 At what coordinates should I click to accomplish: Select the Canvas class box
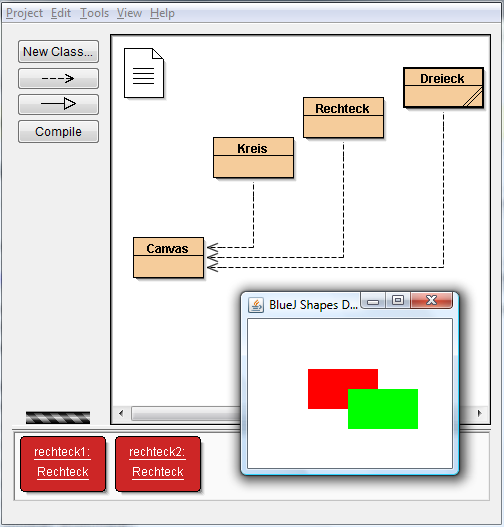point(168,258)
